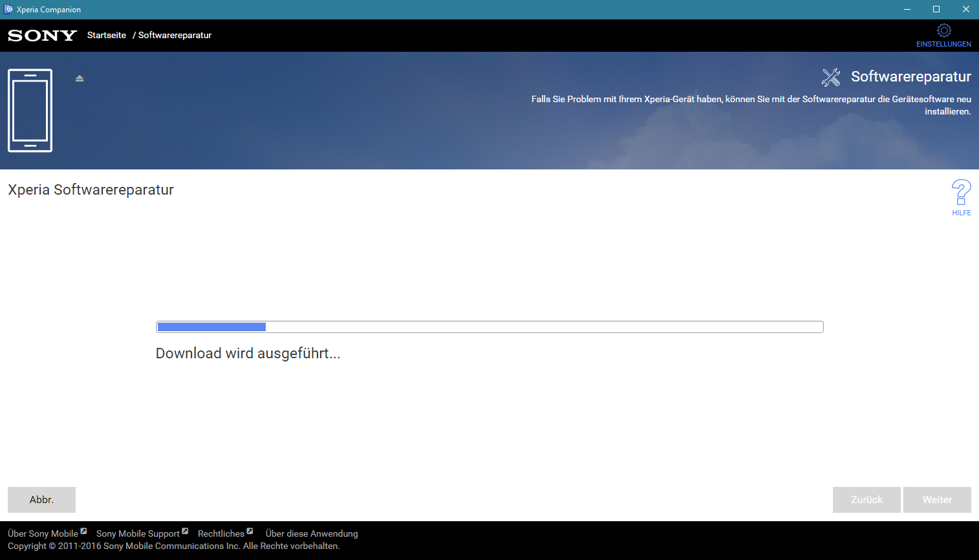Viewport: 979px width, 560px height.
Task: Open Über diese Anwendung link
Action: click(312, 533)
